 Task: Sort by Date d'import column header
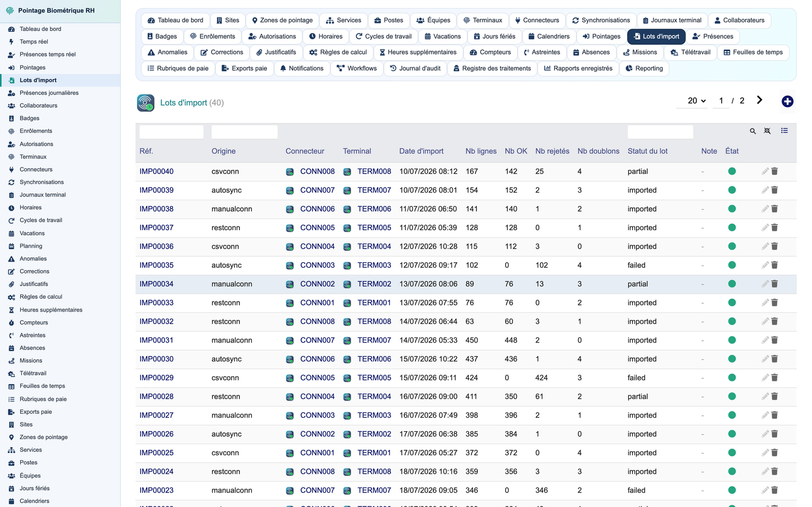click(421, 151)
